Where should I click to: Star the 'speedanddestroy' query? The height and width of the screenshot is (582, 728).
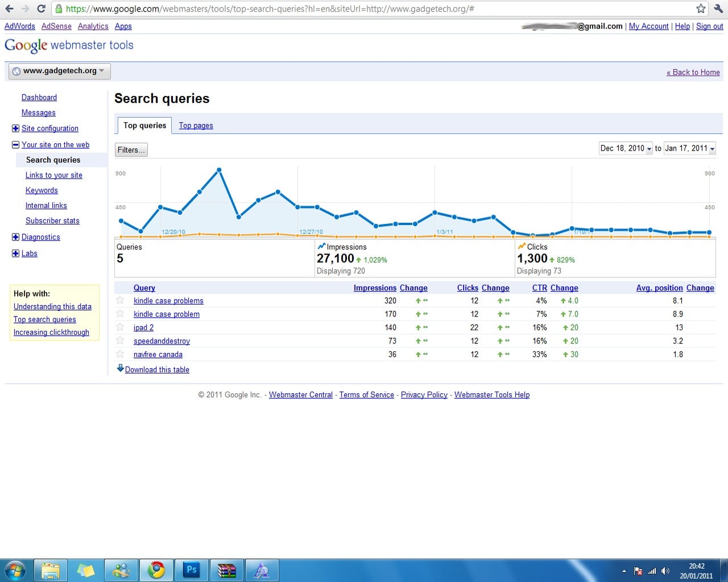(x=120, y=340)
